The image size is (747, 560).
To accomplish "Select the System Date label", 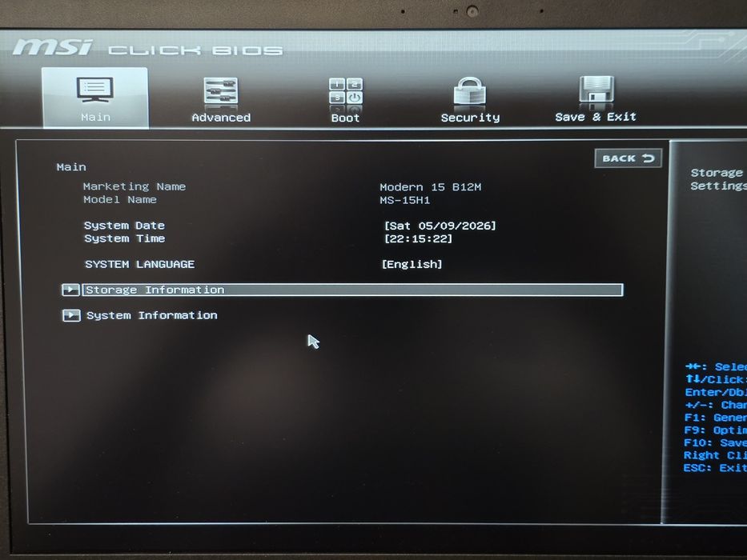I will 124,226.
